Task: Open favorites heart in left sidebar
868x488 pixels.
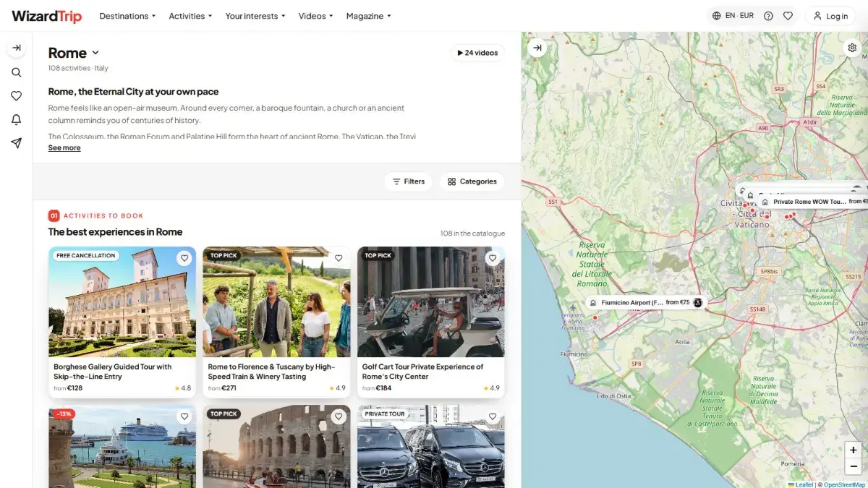Action: 16,95
